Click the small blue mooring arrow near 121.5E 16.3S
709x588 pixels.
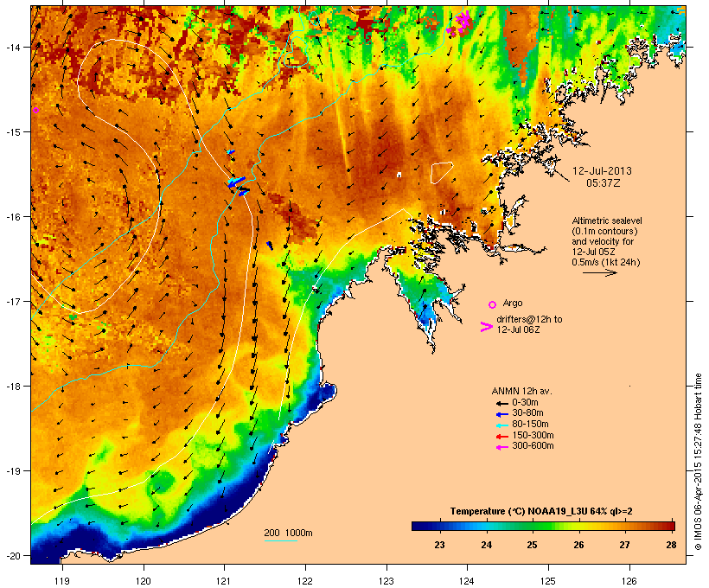(270, 246)
